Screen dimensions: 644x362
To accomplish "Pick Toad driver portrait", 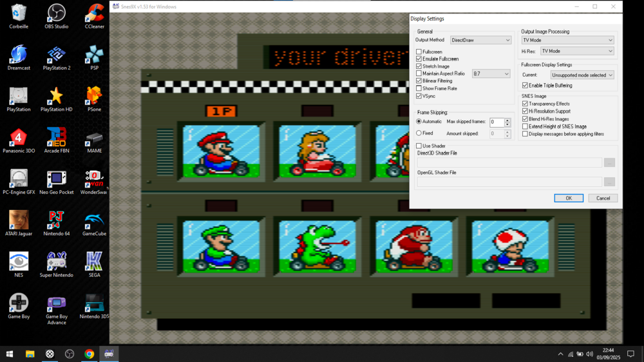I will [510, 247].
